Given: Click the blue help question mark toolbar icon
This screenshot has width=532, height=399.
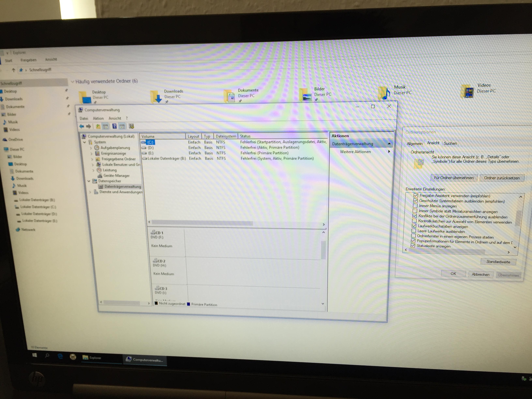Looking at the screenshot, I should click(x=114, y=126).
